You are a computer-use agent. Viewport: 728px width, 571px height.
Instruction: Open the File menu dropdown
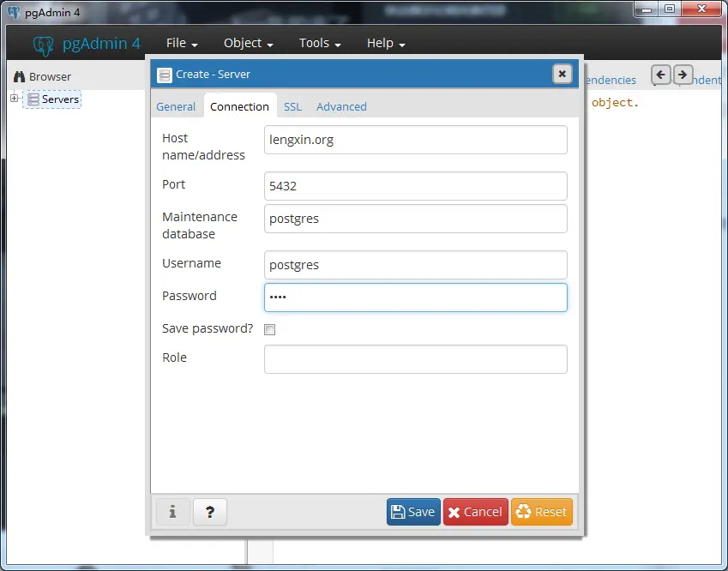[x=182, y=43]
